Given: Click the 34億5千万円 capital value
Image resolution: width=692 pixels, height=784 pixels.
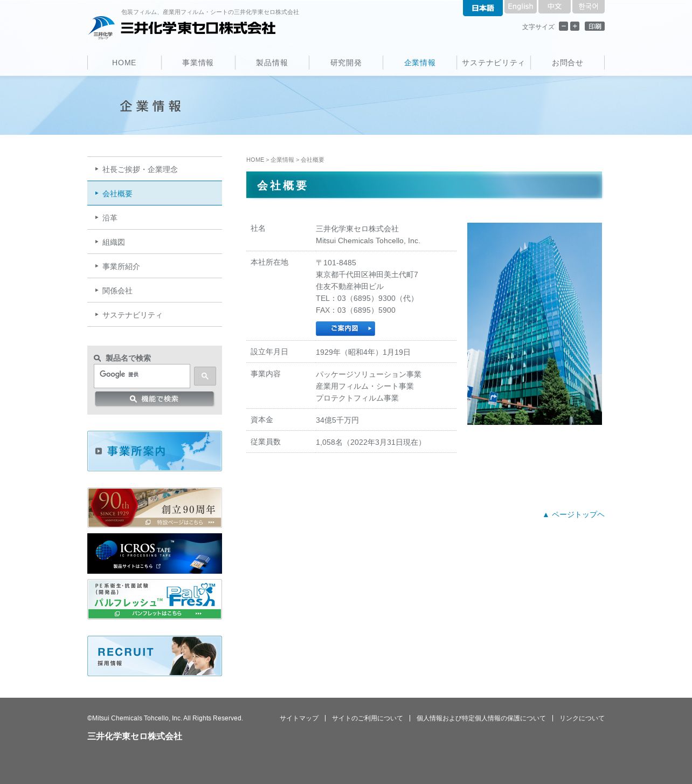Looking at the screenshot, I should pos(337,420).
